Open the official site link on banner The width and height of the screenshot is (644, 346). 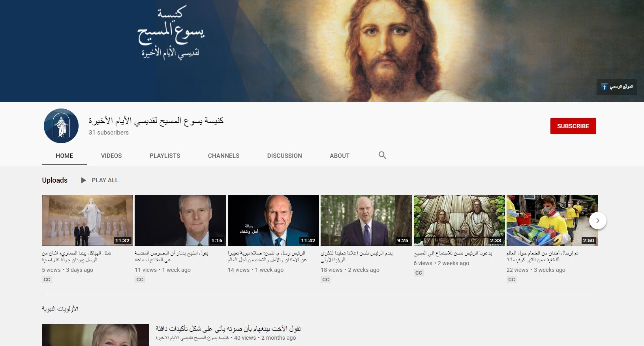[617, 87]
